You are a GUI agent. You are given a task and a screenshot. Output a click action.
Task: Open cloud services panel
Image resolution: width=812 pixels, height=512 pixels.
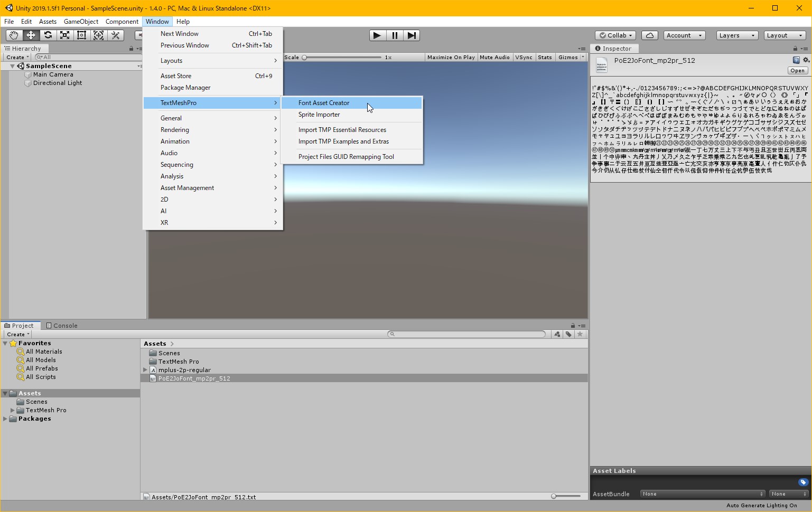tap(649, 35)
